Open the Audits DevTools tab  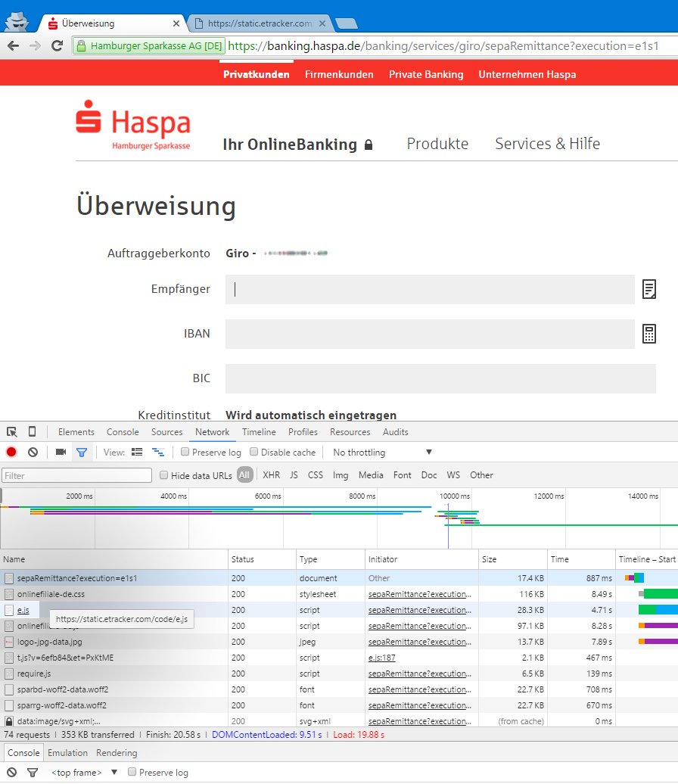pos(396,432)
